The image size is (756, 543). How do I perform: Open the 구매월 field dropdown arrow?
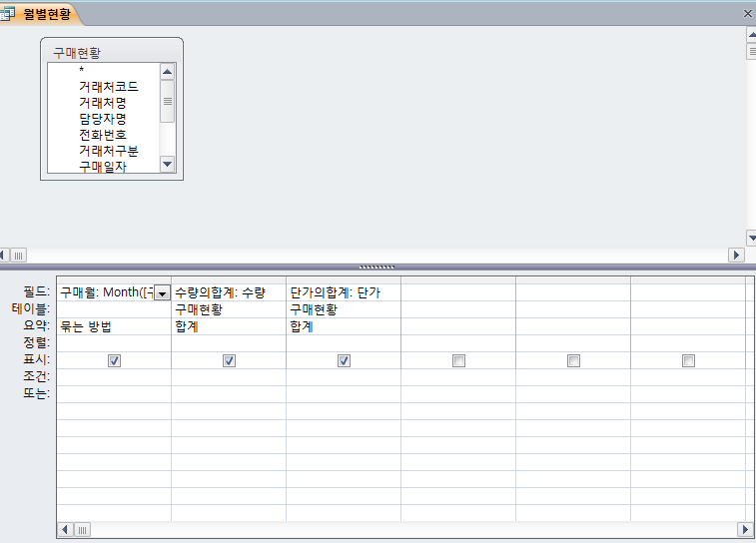coord(162,293)
